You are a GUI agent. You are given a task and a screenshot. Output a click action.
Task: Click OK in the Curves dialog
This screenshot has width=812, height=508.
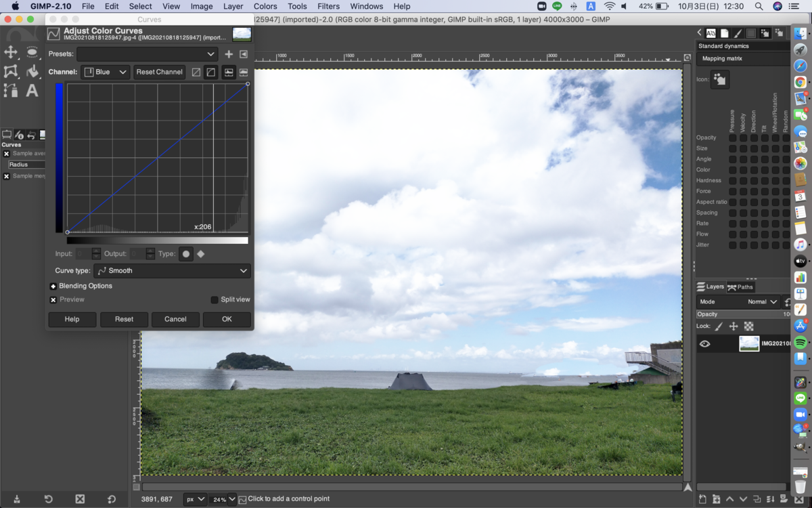pos(227,319)
